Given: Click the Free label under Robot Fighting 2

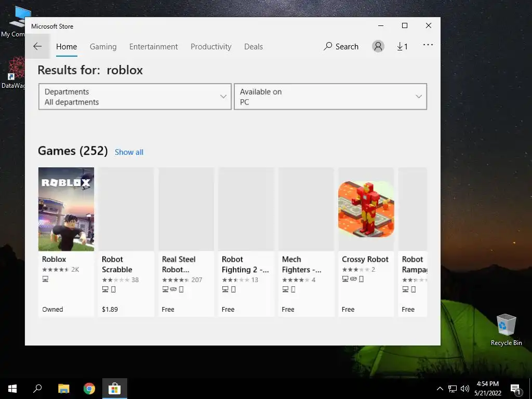Looking at the screenshot, I should tap(228, 310).
